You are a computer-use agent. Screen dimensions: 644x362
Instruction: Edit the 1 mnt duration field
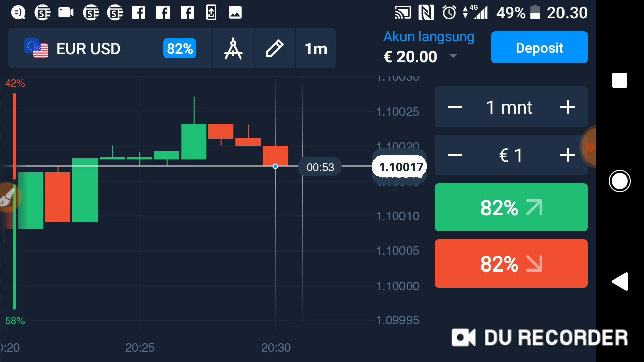coord(509,107)
